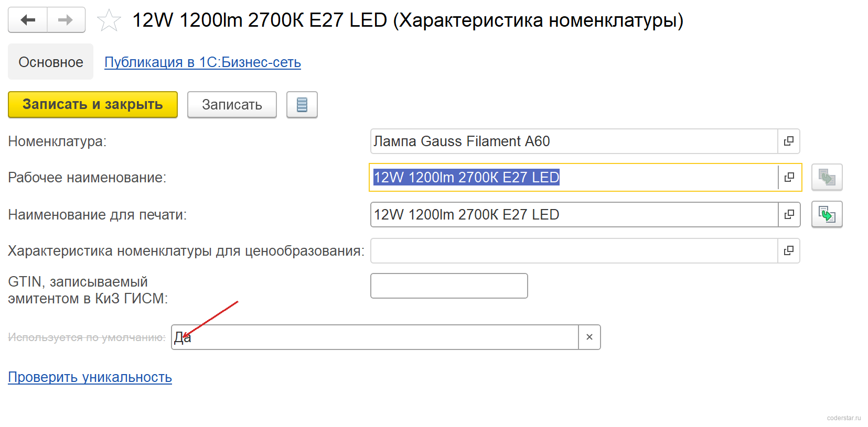The height and width of the screenshot is (427, 868).
Task: Open the list icon button next to Записать
Action: pos(302,105)
